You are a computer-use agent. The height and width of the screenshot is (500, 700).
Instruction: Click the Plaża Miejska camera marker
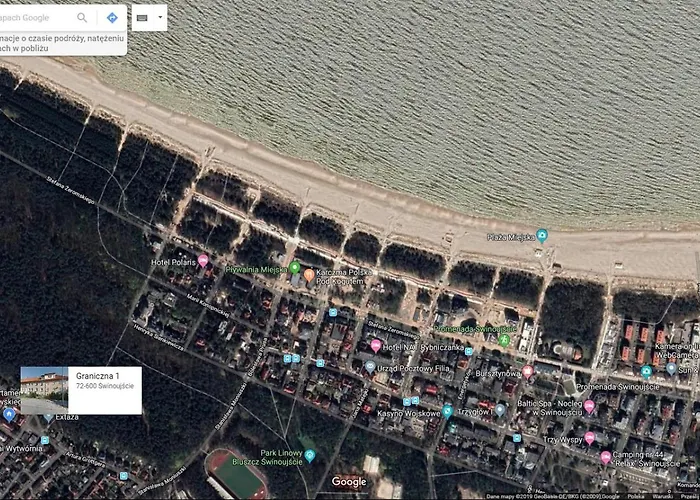click(x=542, y=235)
